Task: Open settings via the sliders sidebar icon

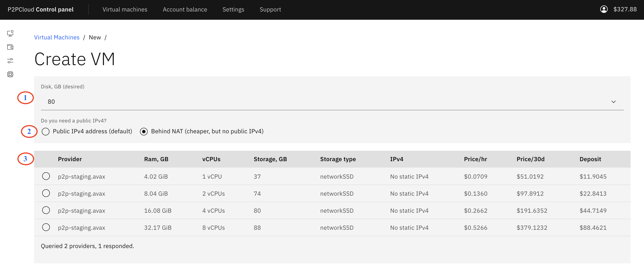Action: pyautogui.click(x=10, y=61)
